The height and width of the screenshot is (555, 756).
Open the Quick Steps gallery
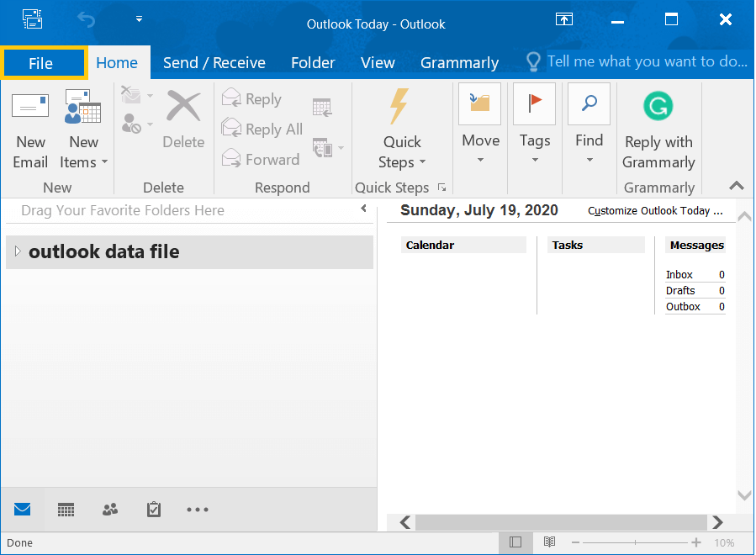402,129
